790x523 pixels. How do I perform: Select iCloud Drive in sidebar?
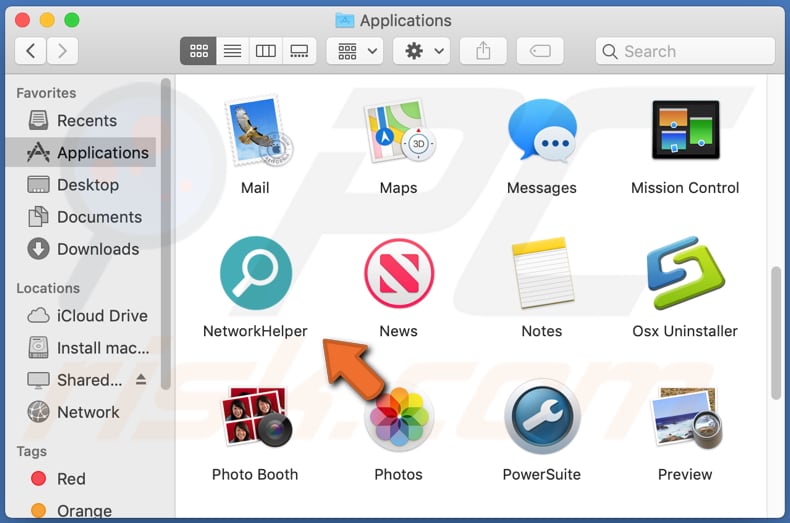tap(101, 316)
